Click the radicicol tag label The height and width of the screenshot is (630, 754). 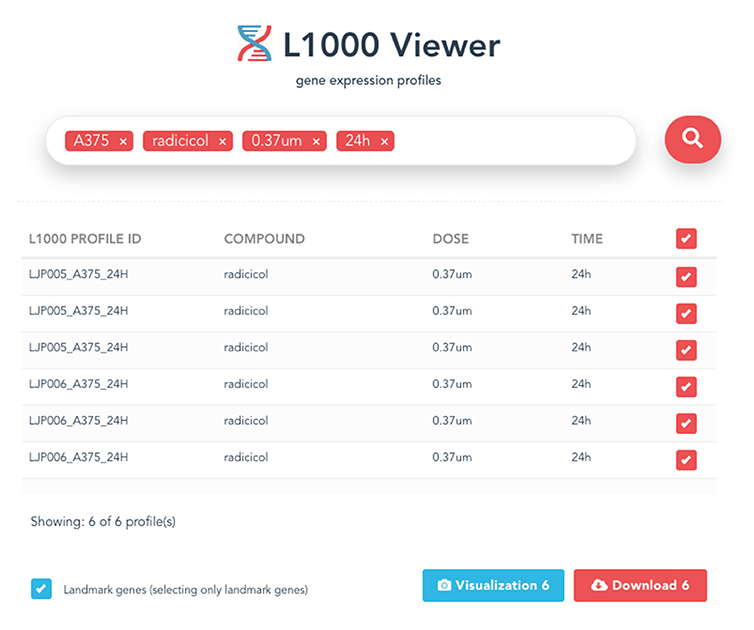pyautogui.click(x=180, y=141)
